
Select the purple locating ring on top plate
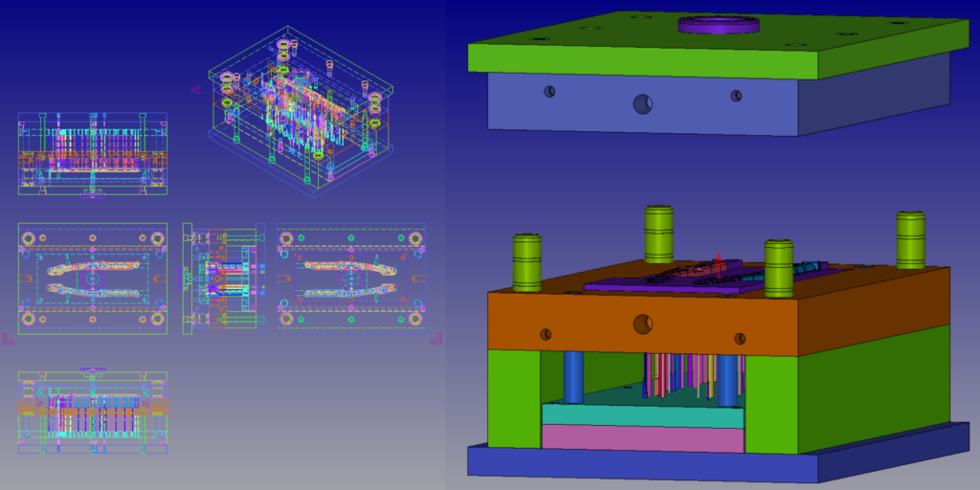pyautogui.click(x=718, y=25)
